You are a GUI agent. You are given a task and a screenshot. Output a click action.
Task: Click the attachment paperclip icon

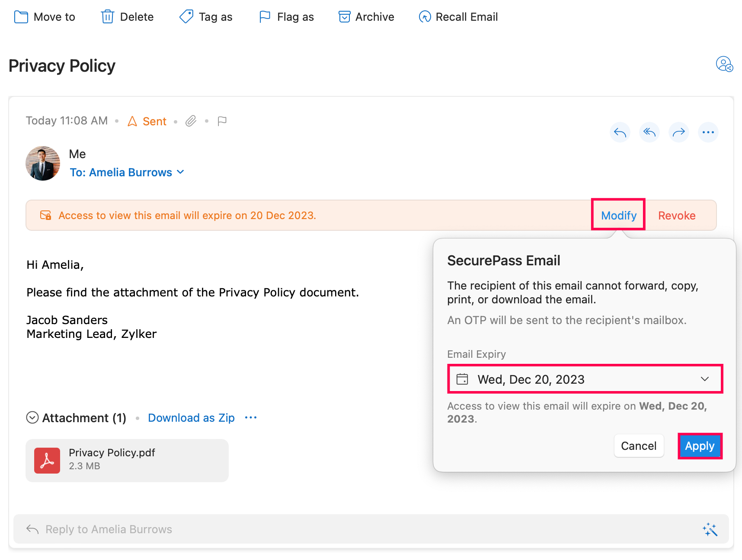(191, 121)
